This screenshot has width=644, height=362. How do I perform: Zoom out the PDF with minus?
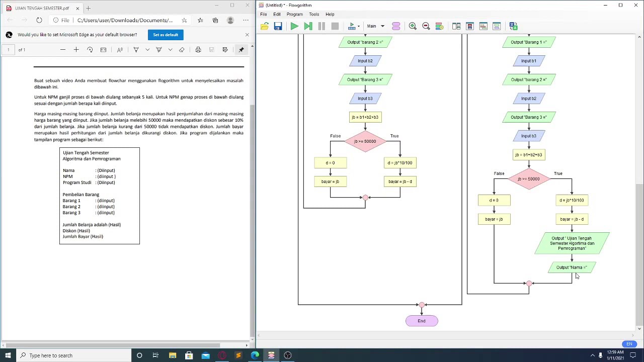(x=63, y=50)
